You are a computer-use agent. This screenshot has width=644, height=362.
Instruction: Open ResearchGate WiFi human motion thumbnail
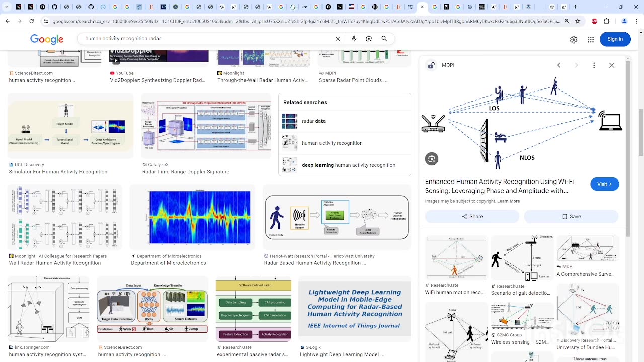coord(456,257)
